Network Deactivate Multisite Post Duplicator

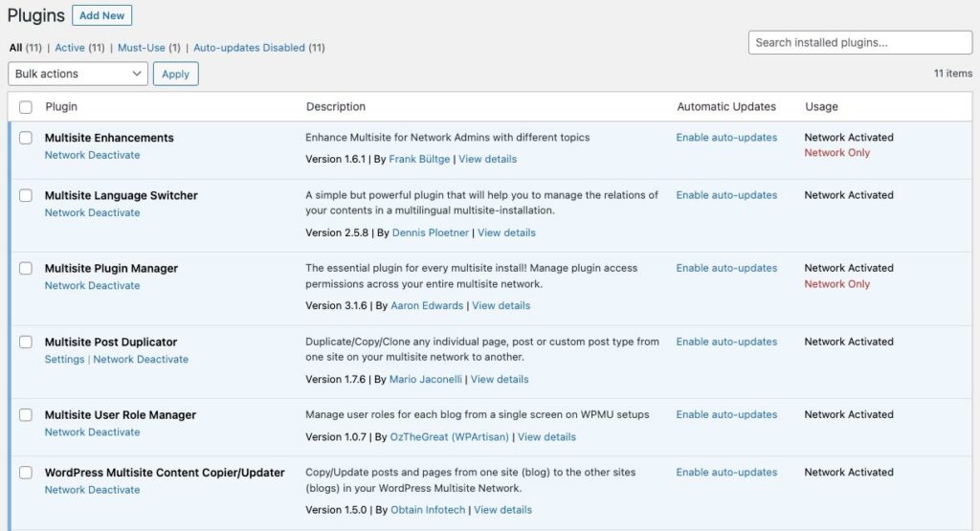pyautogui.click(x=141, y=359)
